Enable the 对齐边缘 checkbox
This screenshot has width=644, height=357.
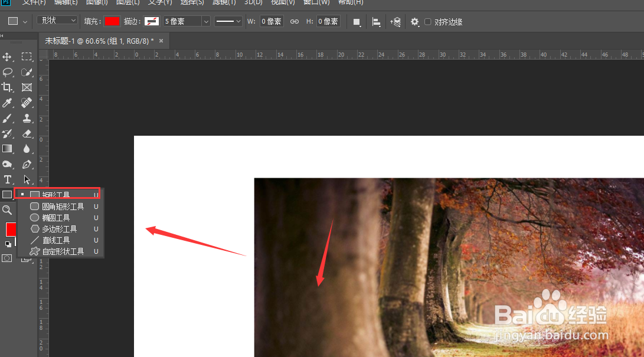pos(427,22)
